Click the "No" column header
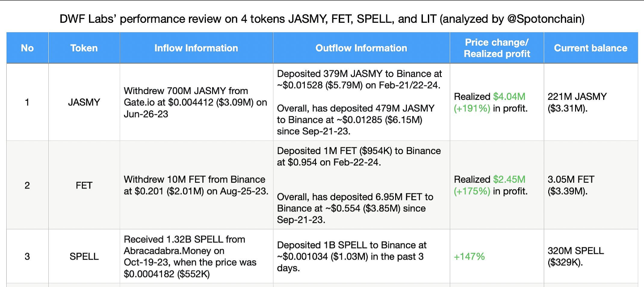 pyautogui.click(x=27, y=48)
